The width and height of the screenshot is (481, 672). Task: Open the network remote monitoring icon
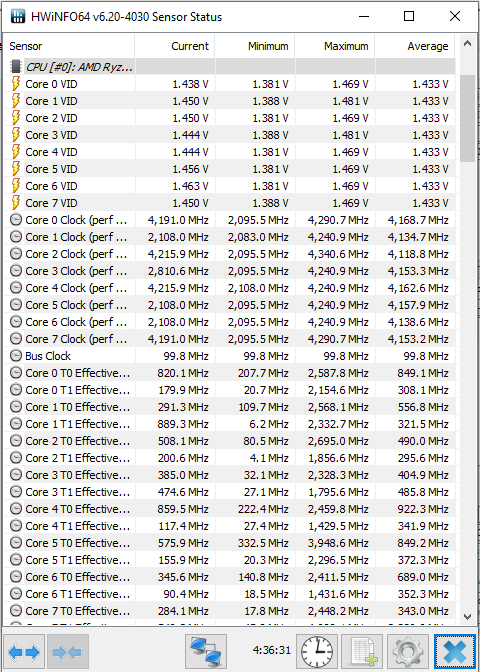[x=206, y=652]
